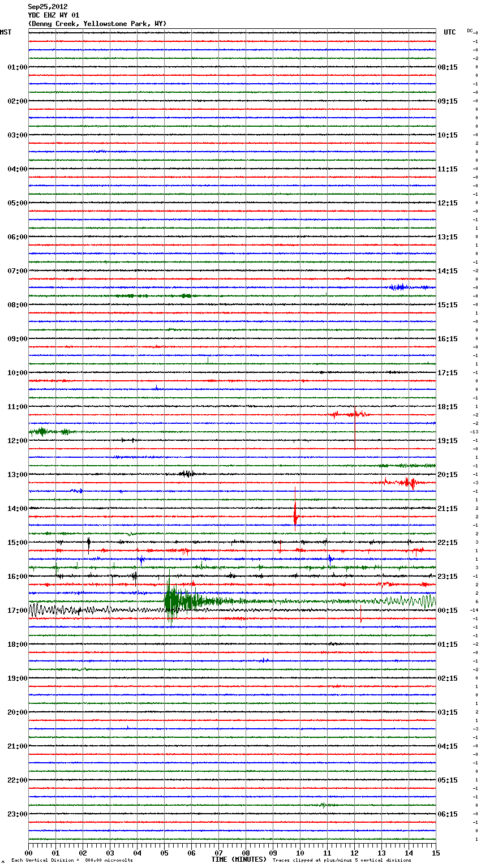Screen dimensions: 481x868
Task: Click the 14:15 UTC time label
Action: pyautogui.click(x=448, y=271)
